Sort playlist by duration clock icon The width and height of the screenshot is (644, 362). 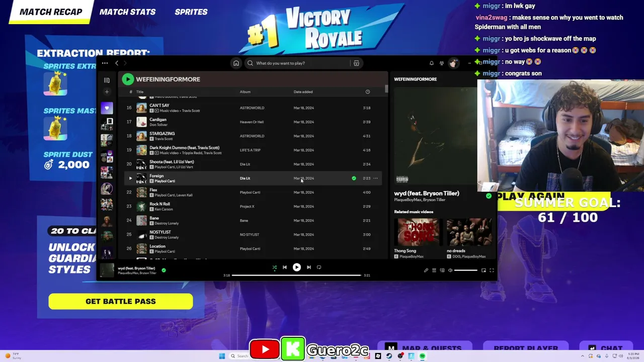tap(368, 92)
